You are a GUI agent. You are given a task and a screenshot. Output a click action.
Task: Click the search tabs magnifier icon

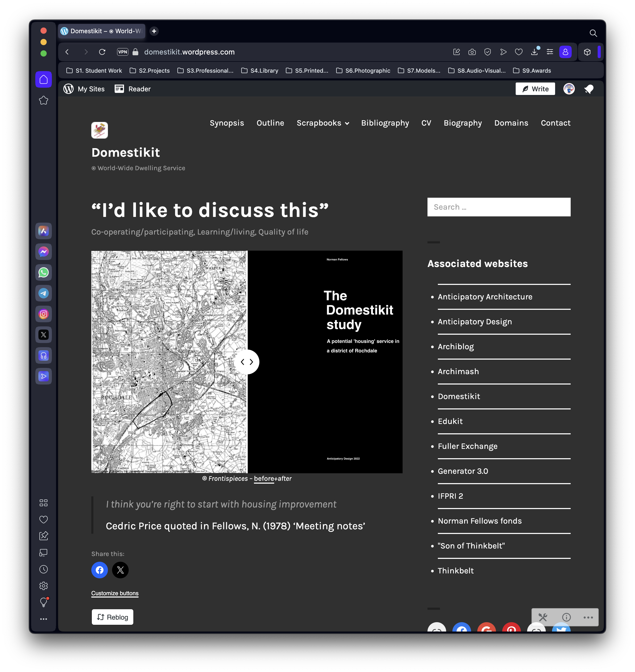(x=593, y=33)
